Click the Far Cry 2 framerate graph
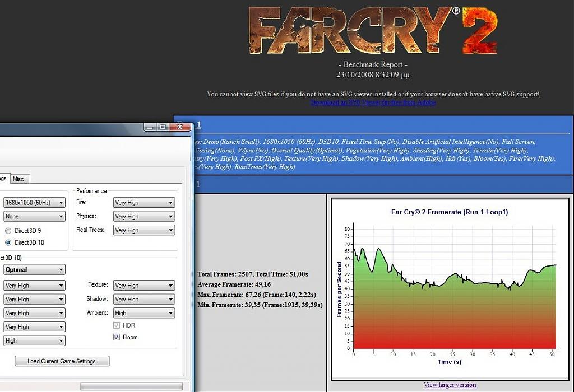 [x=450, y=290]
